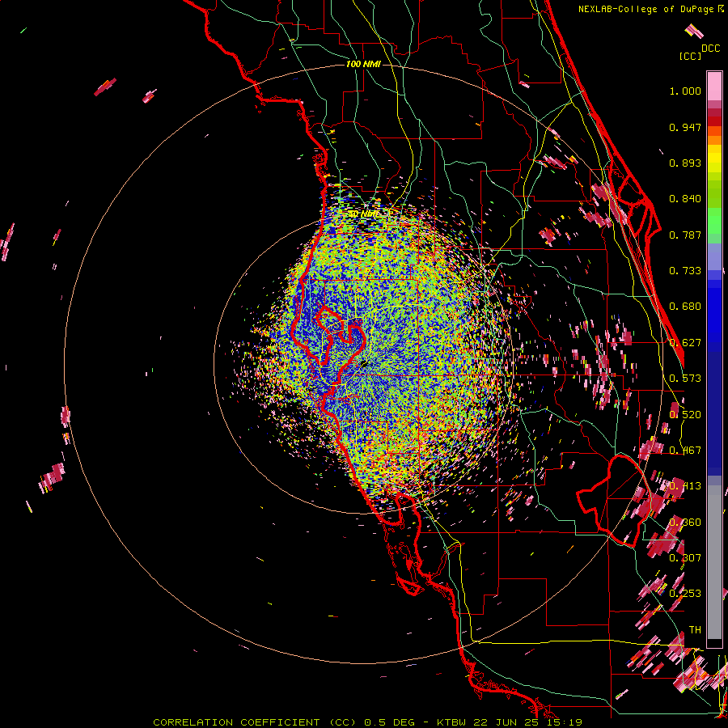728x728 pixels.
Task: Select the 0.787 scale value
Action: pyautogui.click(x=685, y=235)
